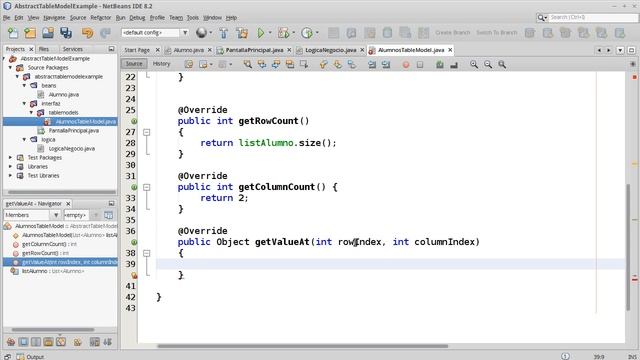Click the Open Project toolbar icon
The height and width of the screenshot is (360, 640).
tap(48, 33)
